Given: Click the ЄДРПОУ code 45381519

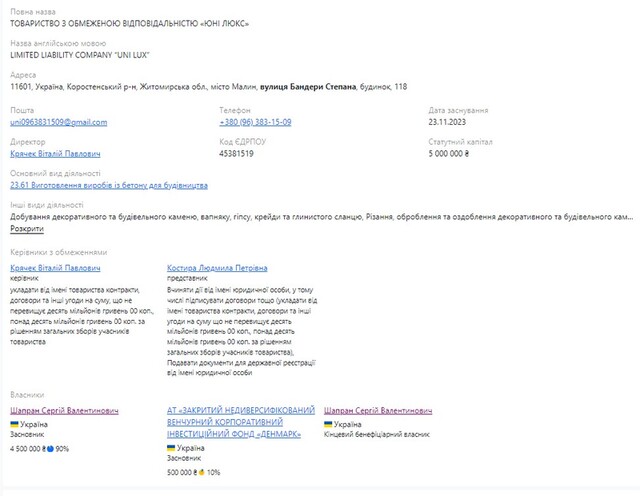Looking at the screenshot, I should 236,154.
